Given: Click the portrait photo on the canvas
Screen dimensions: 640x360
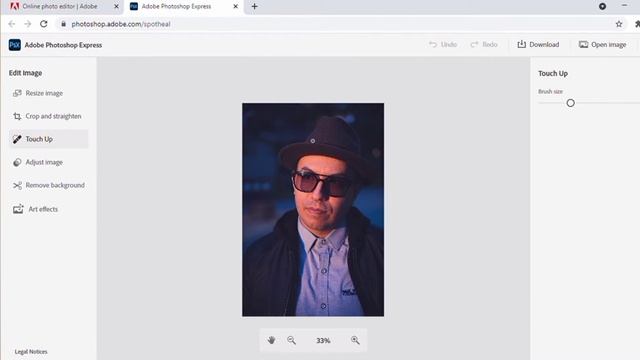Looking at the screenshot, I should point(313,209).
